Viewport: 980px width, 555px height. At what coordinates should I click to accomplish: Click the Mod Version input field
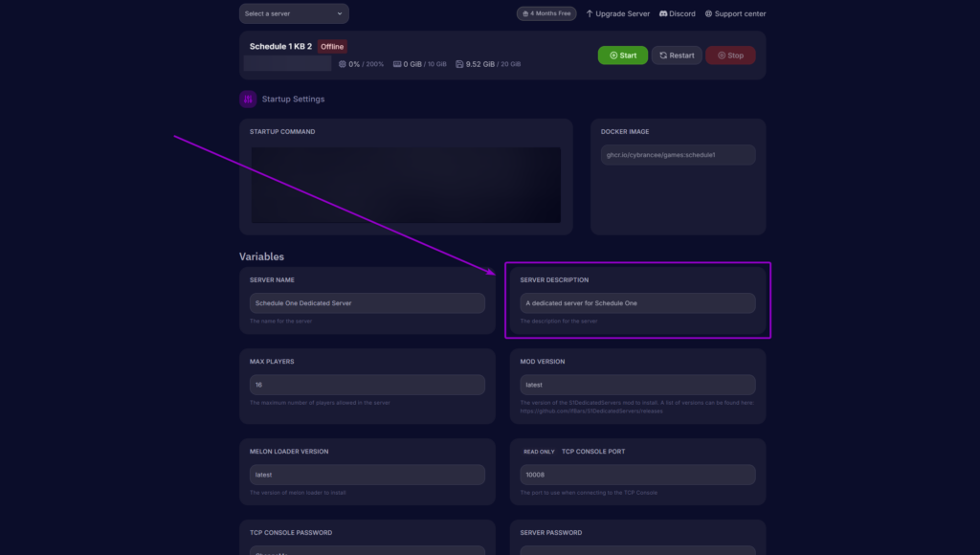tap(637, 385)
